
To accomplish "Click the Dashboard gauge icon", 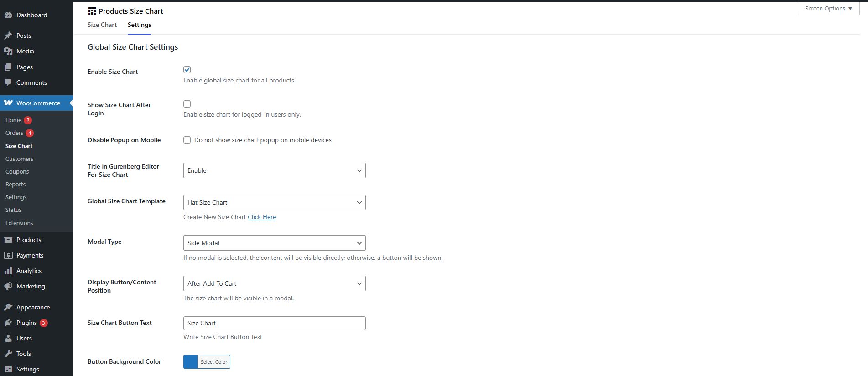I will click(x=8, y=15).
